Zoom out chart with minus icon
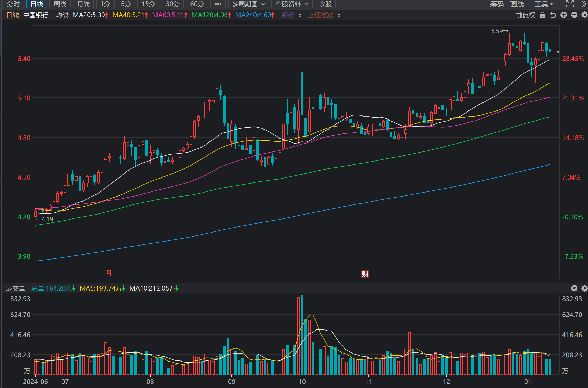Screen dimensions: 588x388 [574, 15]
